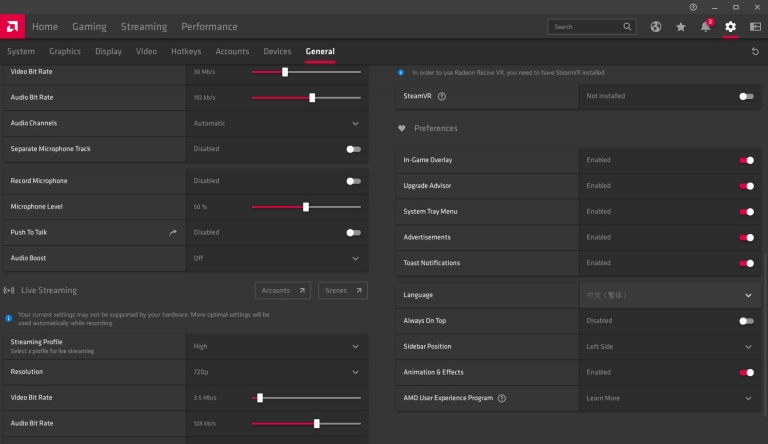This screenshot has width=768, height=444.
Task: Switch to Devices settings tab
Action: point(277,51)
